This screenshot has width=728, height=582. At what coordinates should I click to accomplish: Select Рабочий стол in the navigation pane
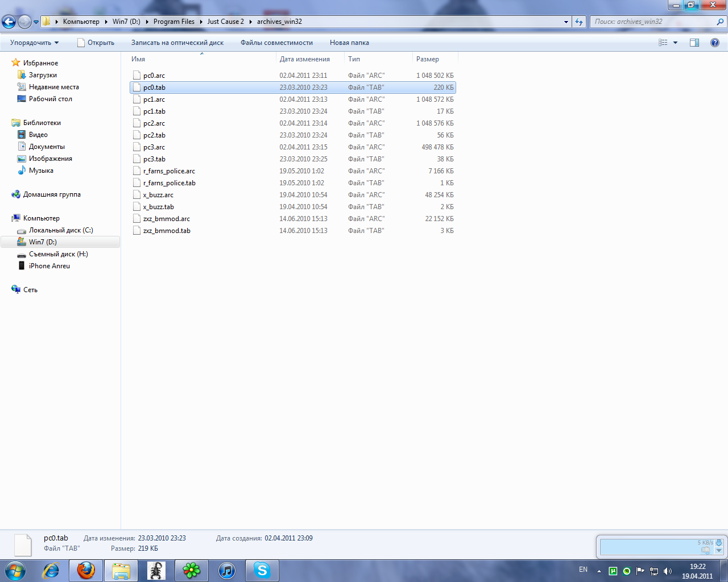51,99
